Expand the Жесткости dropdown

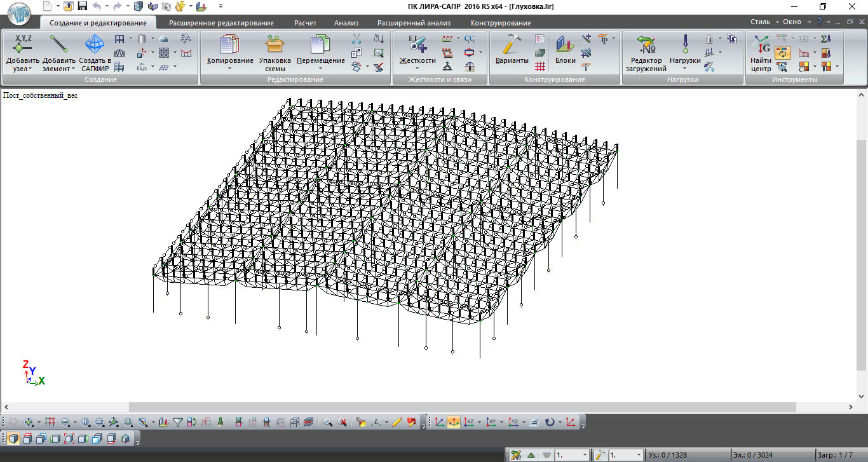(417, 68)
